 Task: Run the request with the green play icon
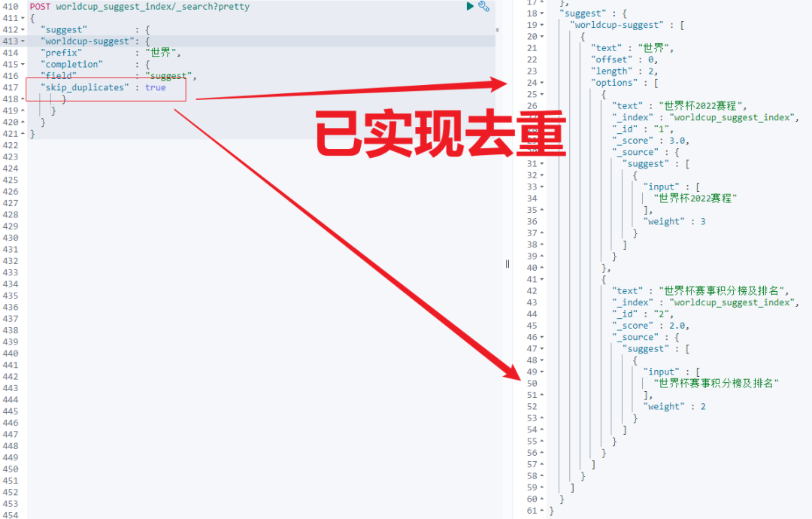pyautogui.click(x=470, y=6)
